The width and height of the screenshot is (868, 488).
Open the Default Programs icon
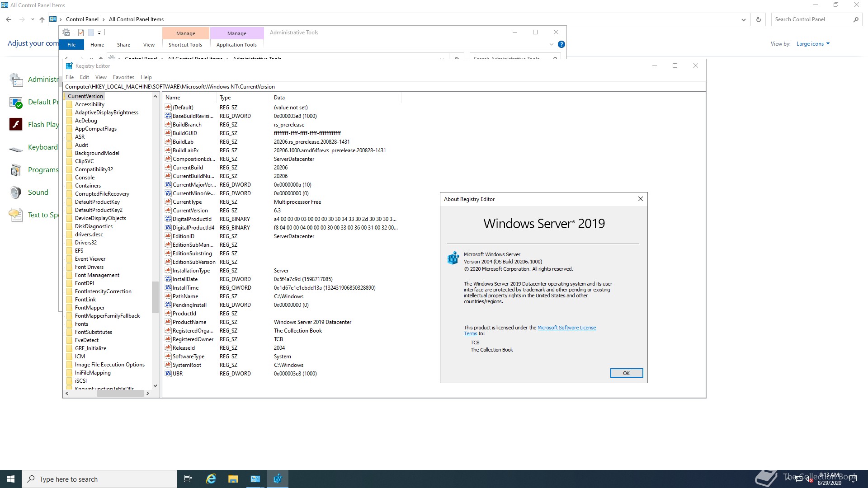click(x=16, y=102)
